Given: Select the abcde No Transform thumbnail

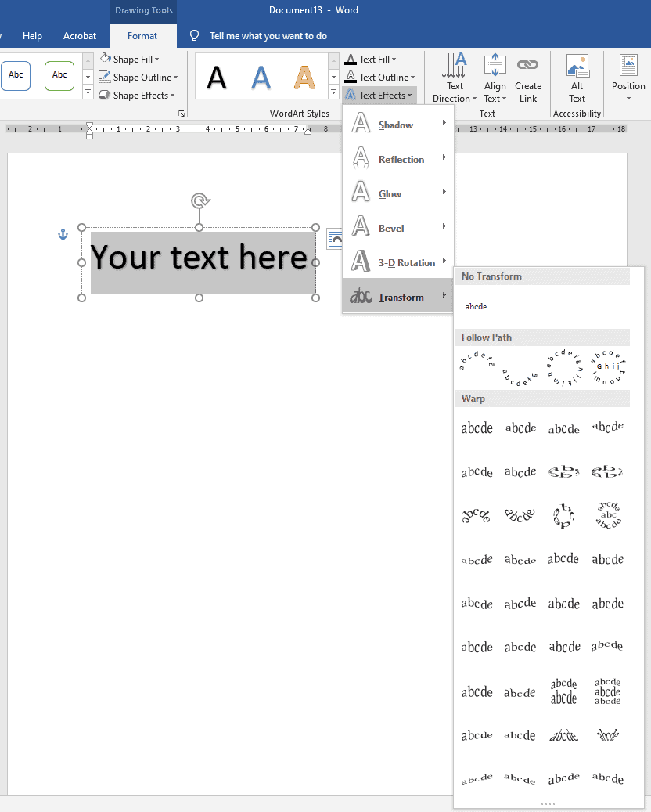Looking at the screenshot, I should pos(476,305).
